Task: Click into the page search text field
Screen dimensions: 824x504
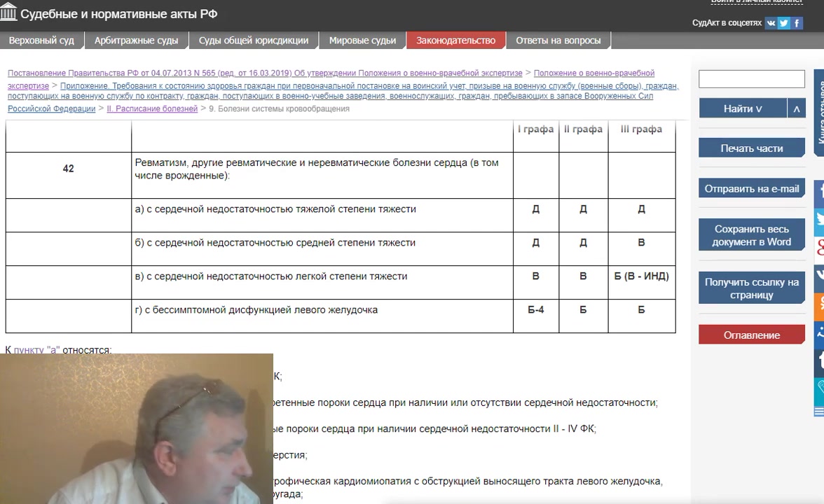Action: point(751,80)
